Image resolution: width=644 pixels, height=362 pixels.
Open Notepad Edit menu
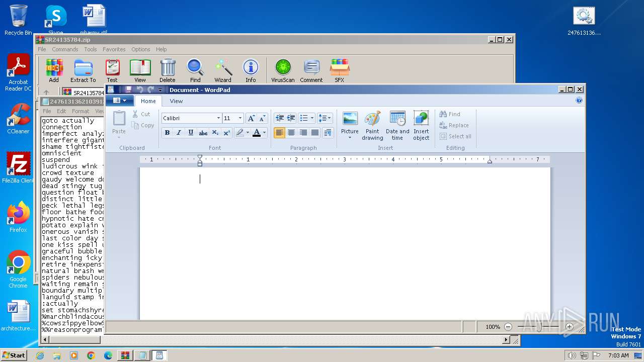click(x=61, y=111)
